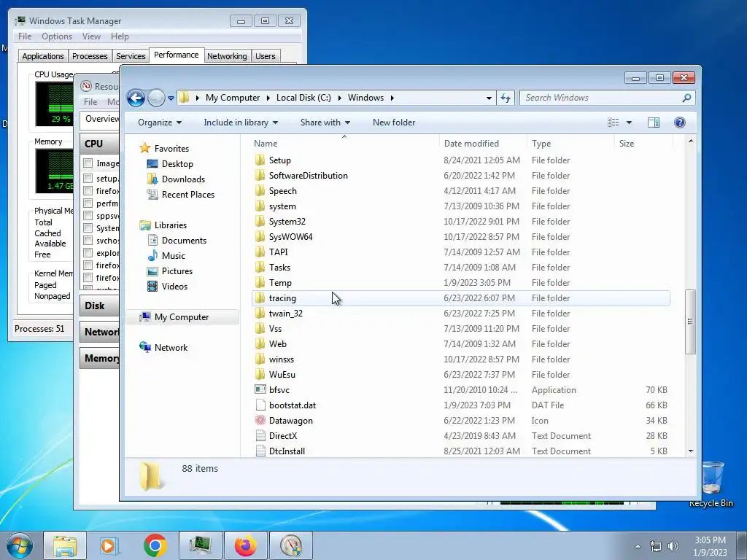747x560 pixels.
Task: Switch to Task Manager Networking tab
Action: (x=228, y=56)
